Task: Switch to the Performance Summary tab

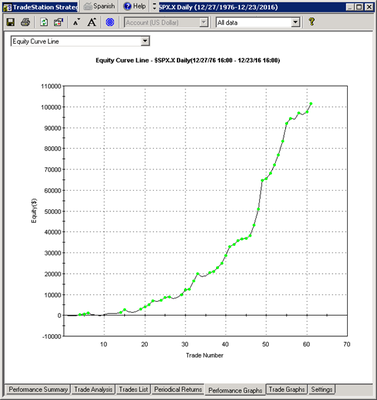Action: point(38,389)
